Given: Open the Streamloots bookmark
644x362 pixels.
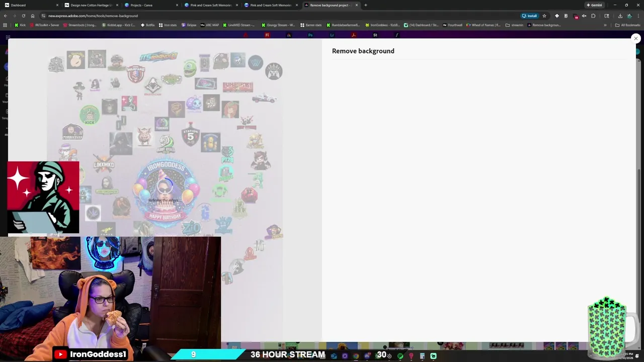Looking at the screenshot, I should click(79, 25).
